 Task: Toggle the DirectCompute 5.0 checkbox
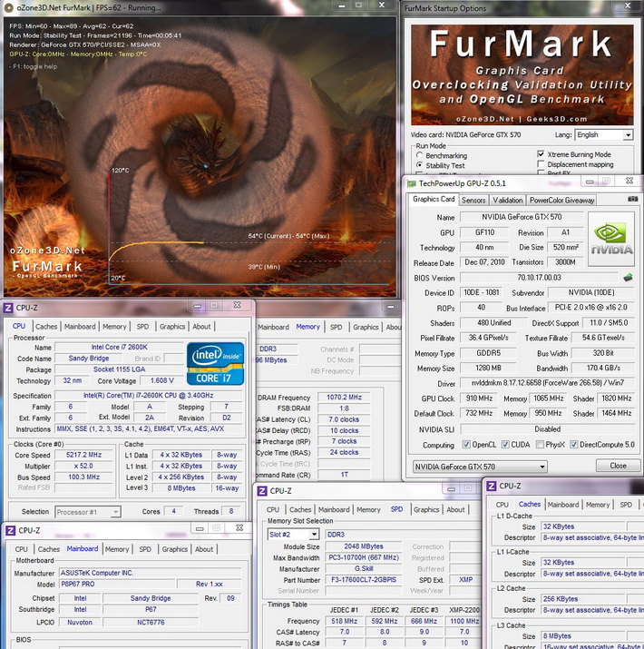(573, 444)
